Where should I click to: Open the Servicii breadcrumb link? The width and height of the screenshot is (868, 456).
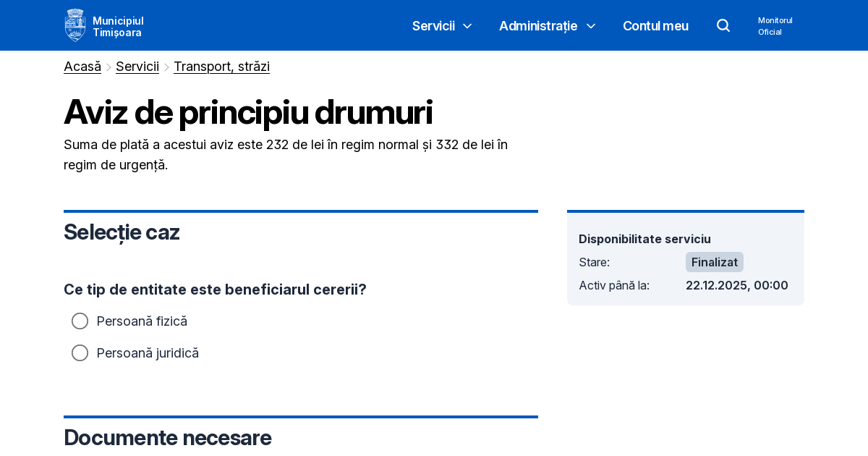click(x=137, y=67)
